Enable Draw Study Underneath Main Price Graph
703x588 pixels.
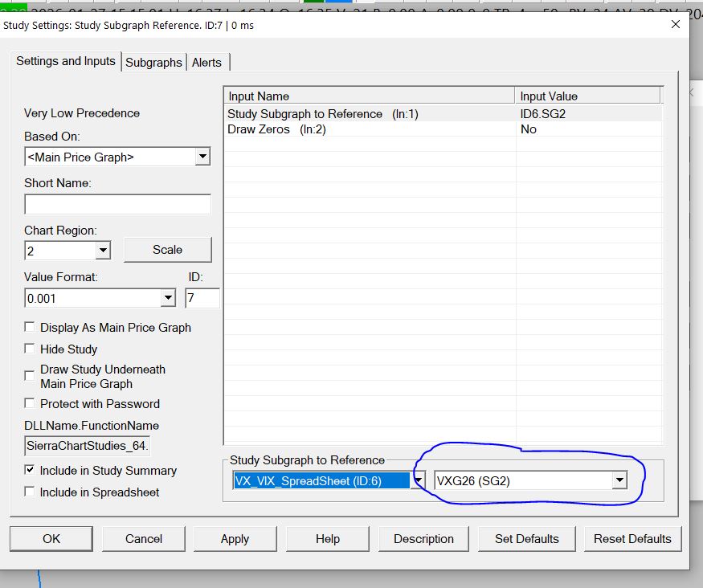(x=30, y=376)
